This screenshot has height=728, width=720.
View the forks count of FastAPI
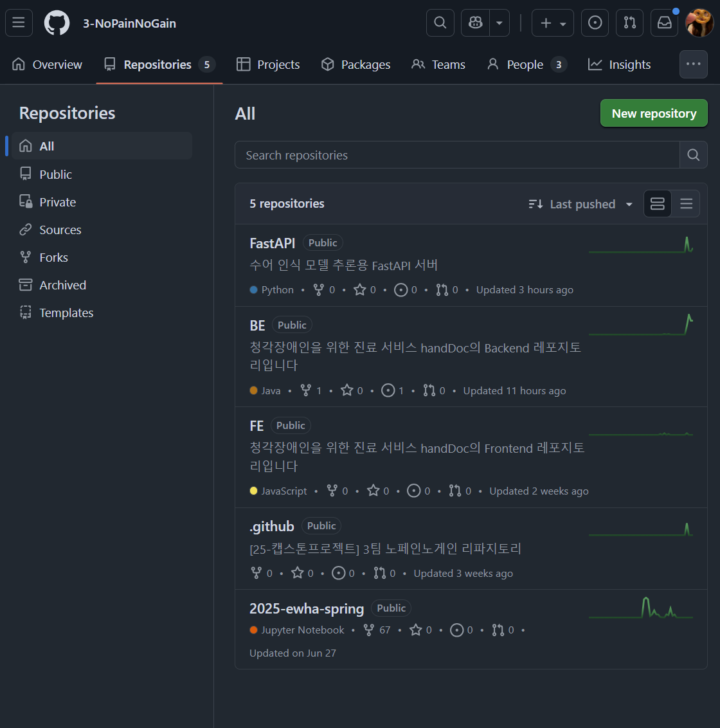tap(324, 289)
